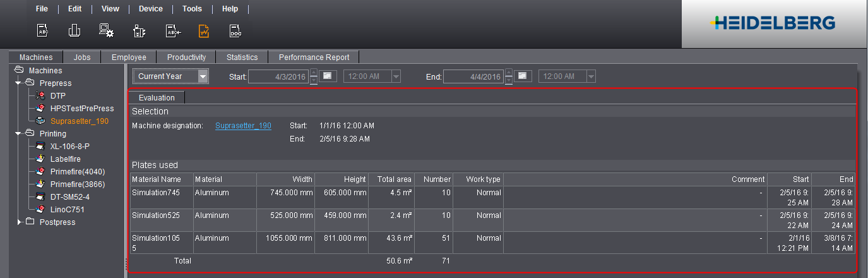
Task: Click the XL-106-8-P press icon
Action: (40, 147)
